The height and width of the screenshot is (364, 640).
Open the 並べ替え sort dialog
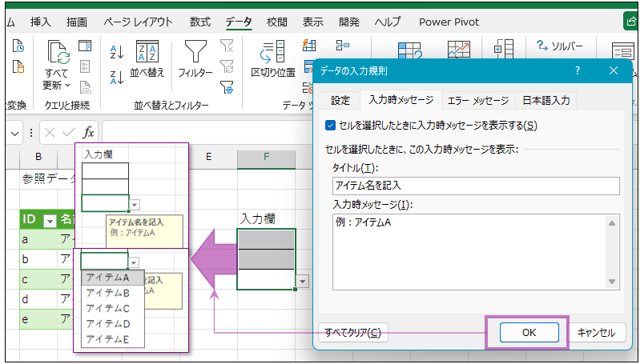(147, 59)
